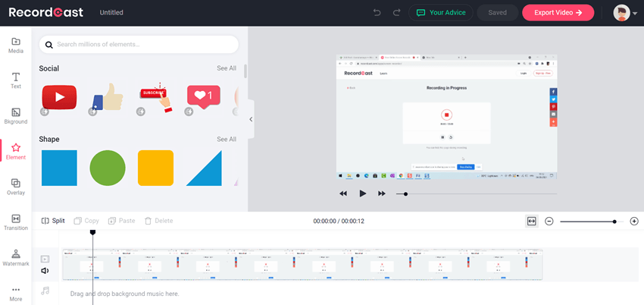Screen dimensions: 644x305
Task: Click the search magnifier icon
Action: tap(49, 45)
